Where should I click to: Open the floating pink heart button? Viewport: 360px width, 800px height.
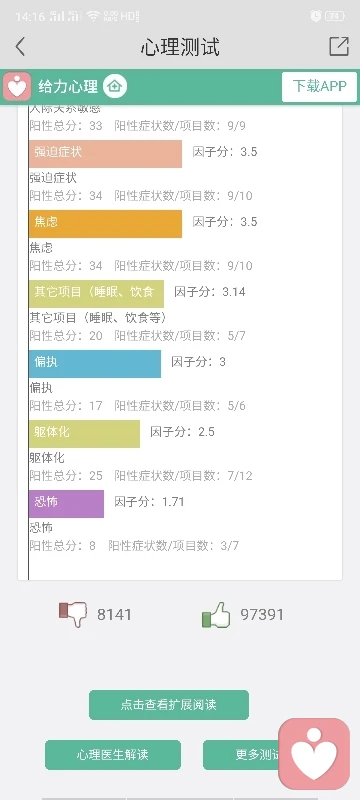314,754
